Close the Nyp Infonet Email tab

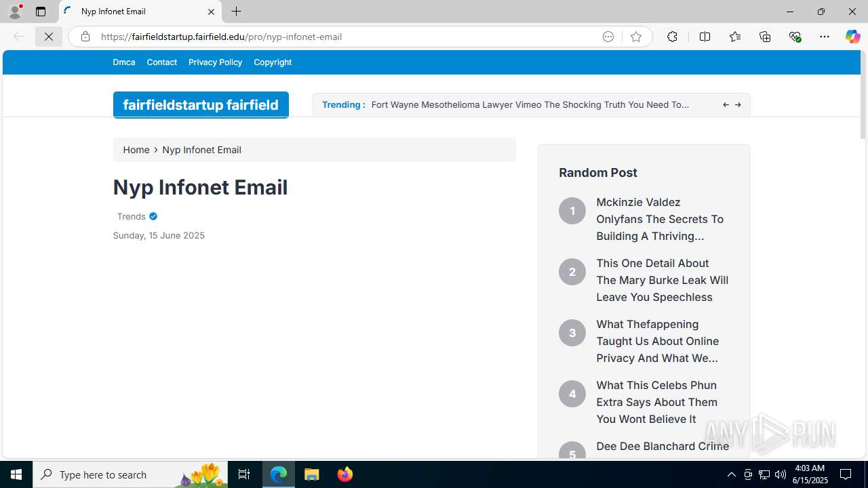[x=211, y=12]
